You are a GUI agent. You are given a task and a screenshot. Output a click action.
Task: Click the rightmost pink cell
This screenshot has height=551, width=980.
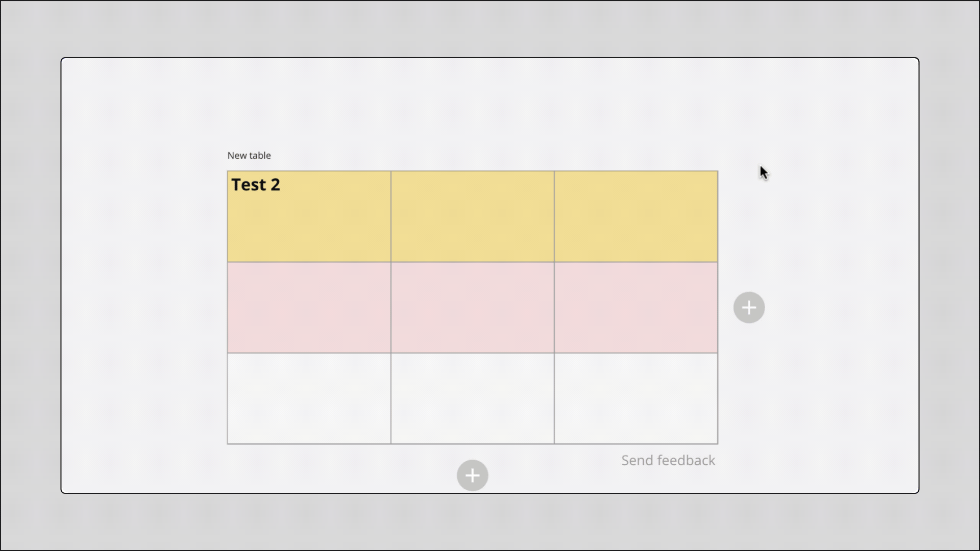(x=635, y=307)
